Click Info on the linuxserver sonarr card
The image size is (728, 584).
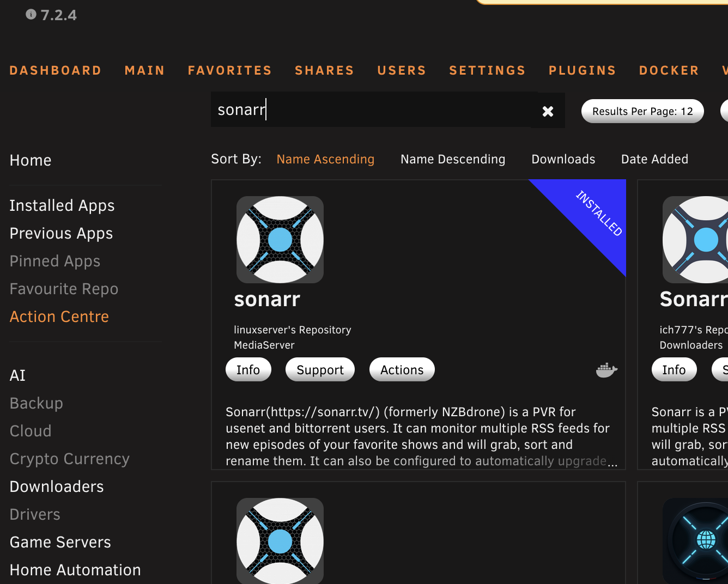click(248, 370)
